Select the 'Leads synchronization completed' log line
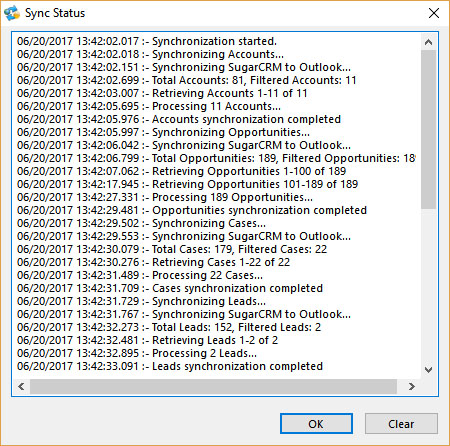Screen dimensions: 450x446 pyautogui.click(x=170, y=366)
